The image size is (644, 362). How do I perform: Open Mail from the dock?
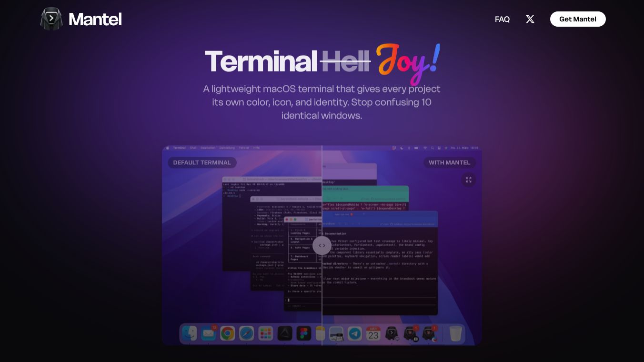click(x=208, y=333)
